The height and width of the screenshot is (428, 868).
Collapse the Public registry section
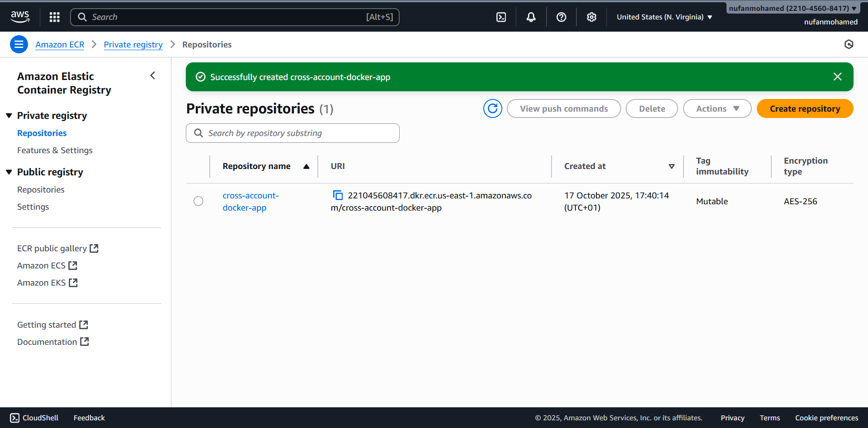point(9,172)
